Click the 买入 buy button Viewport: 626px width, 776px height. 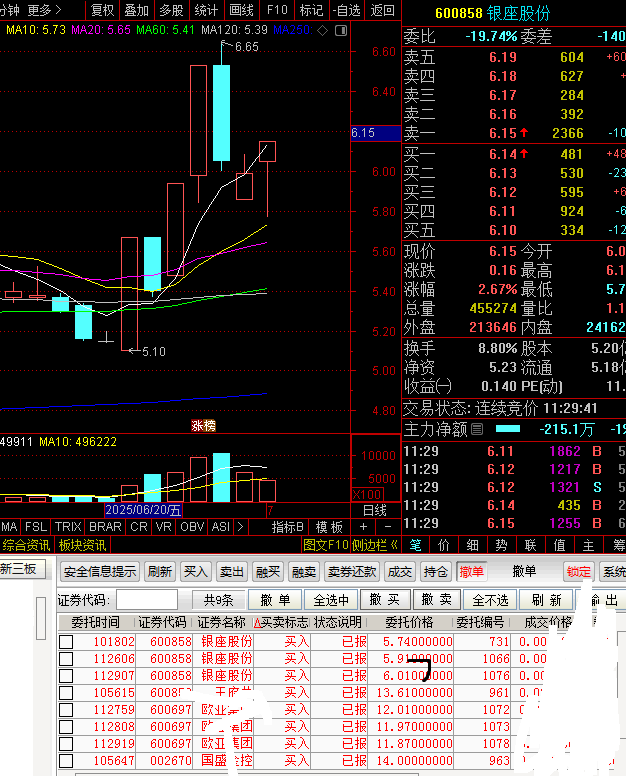tap(195, 572)
